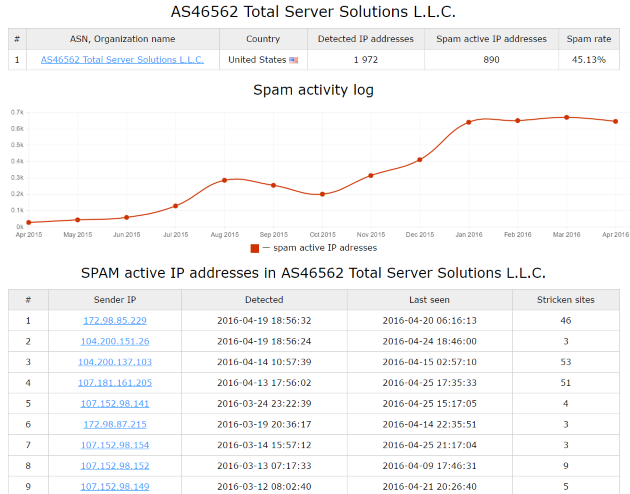Click last seen time 2016-04-21 20:26:40
The image size is (630, 494).
click(430, 487)
